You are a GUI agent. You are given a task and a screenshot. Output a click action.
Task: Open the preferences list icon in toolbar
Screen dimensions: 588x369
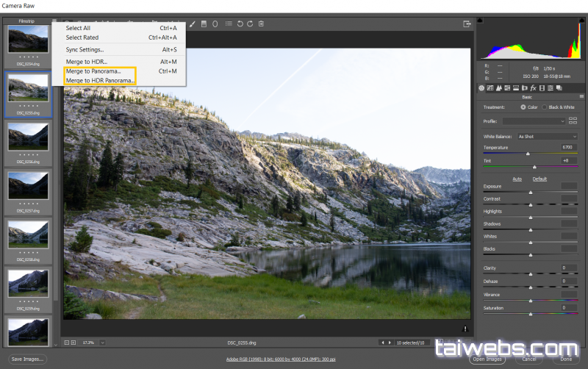[229, 24]
